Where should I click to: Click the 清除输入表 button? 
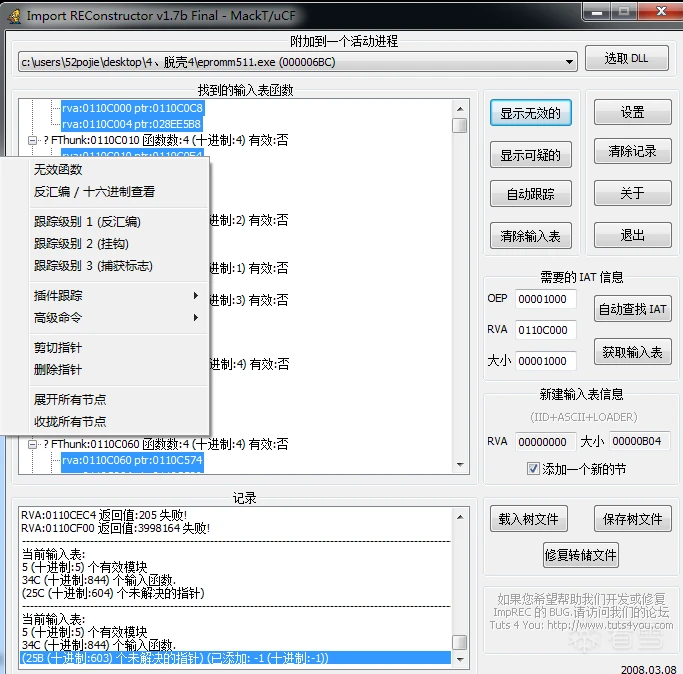pos(531,236)
